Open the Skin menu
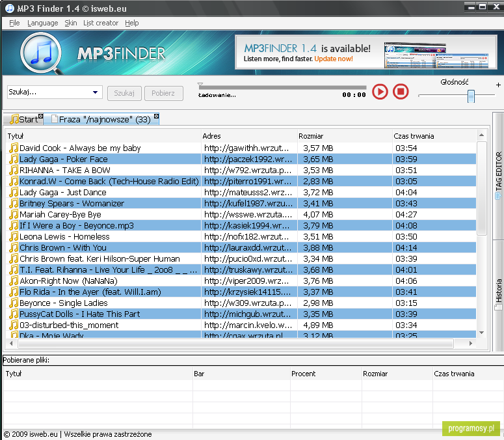 71,23
